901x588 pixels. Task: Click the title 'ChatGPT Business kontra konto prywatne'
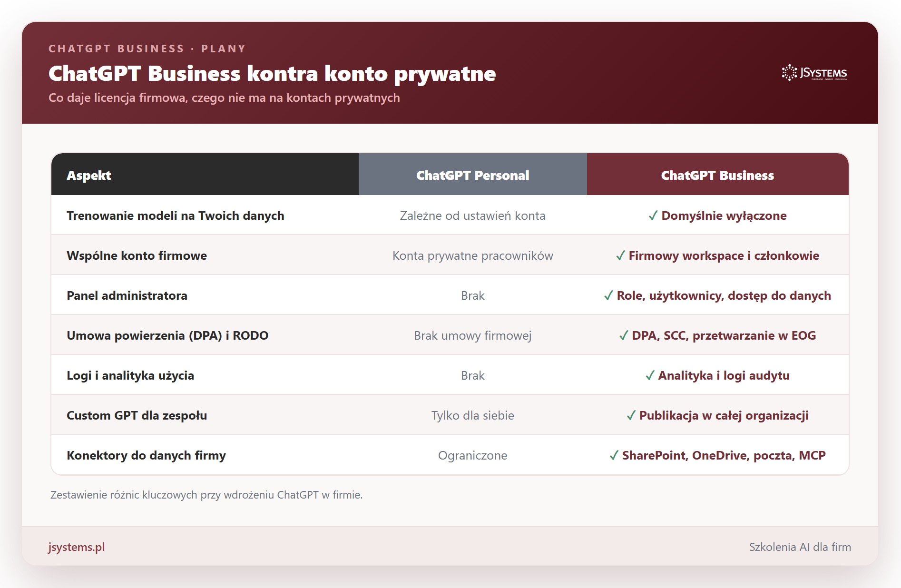(272, 74)
